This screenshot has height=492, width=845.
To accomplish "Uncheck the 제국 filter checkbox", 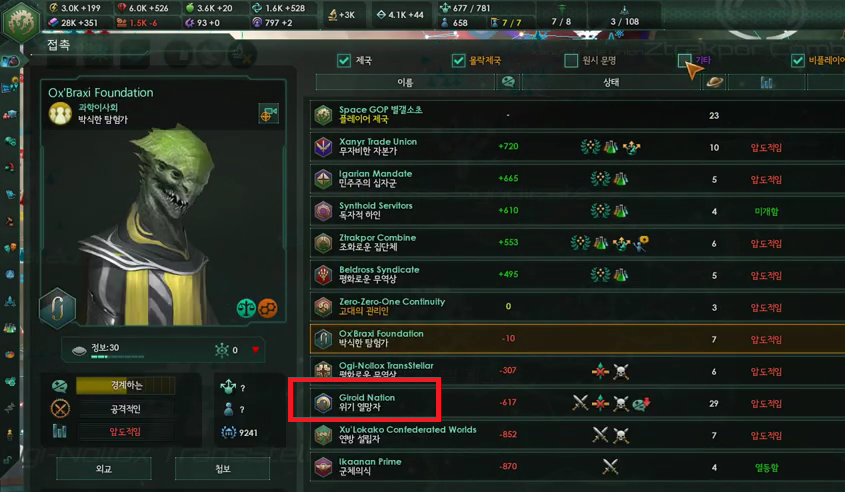I will [x=344, y=60].
